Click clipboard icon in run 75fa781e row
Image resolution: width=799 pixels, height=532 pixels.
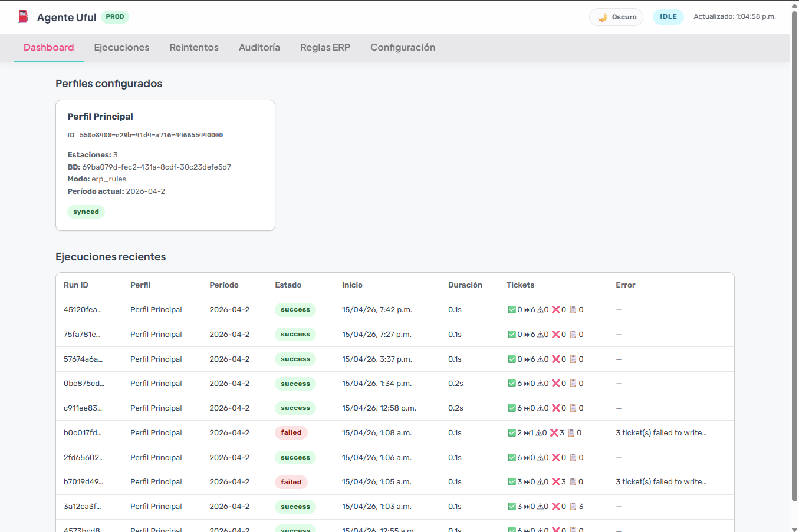pyautogui.click(x=573, y=335)
